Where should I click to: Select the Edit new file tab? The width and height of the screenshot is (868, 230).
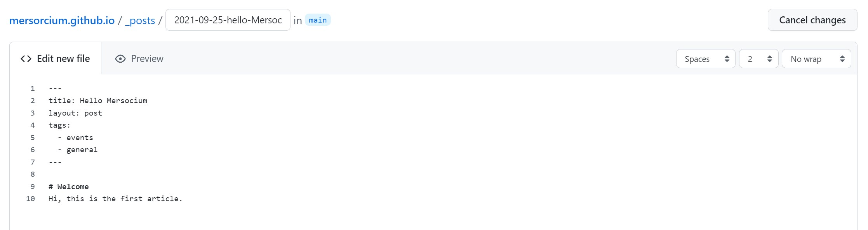click(55, 58)
